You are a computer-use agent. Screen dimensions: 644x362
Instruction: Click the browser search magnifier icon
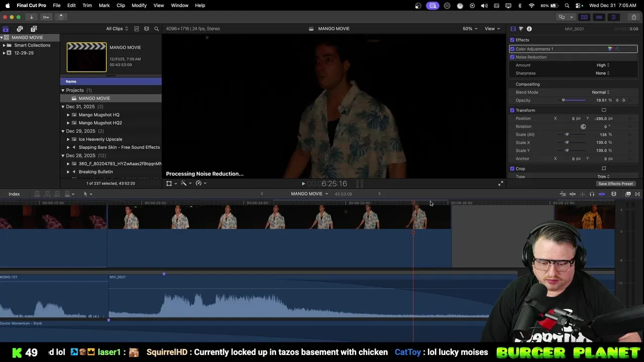[x=156, y=29]
